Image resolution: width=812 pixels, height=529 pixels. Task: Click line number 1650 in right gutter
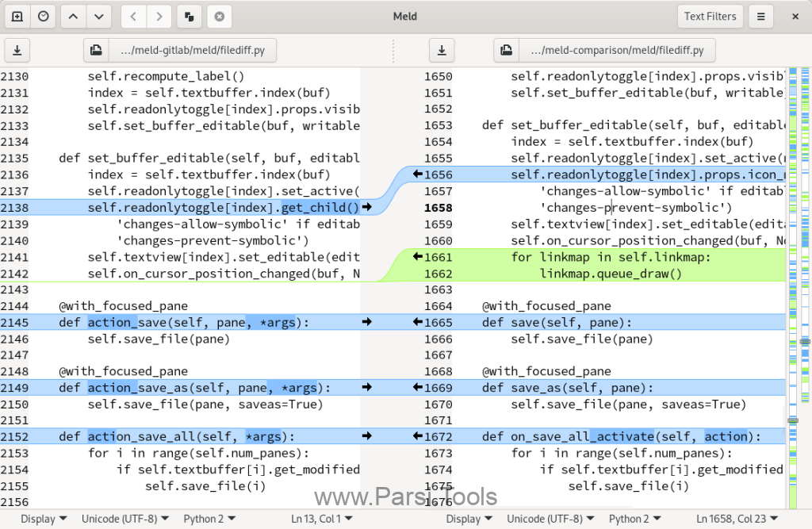(438, 76)
